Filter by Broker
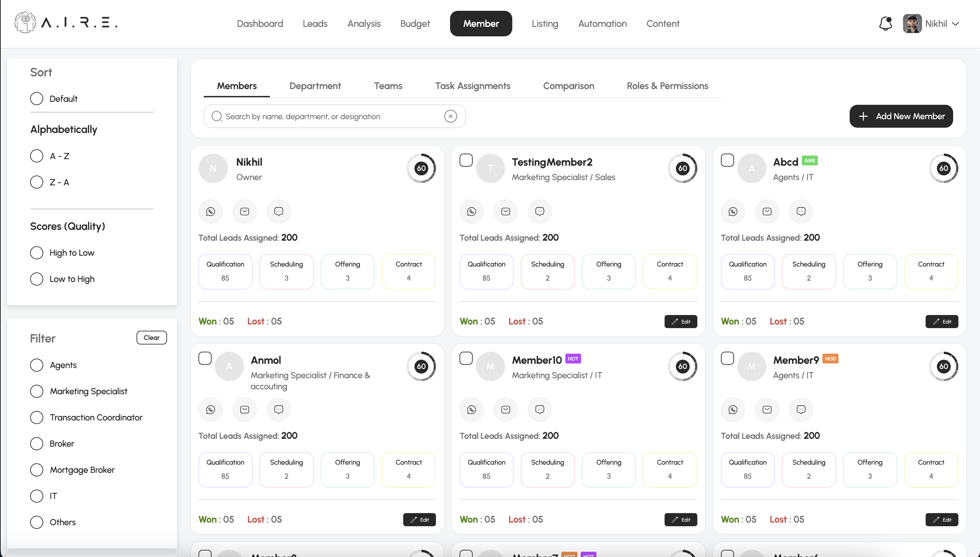 pyautogui.click(x=37, y=443)
